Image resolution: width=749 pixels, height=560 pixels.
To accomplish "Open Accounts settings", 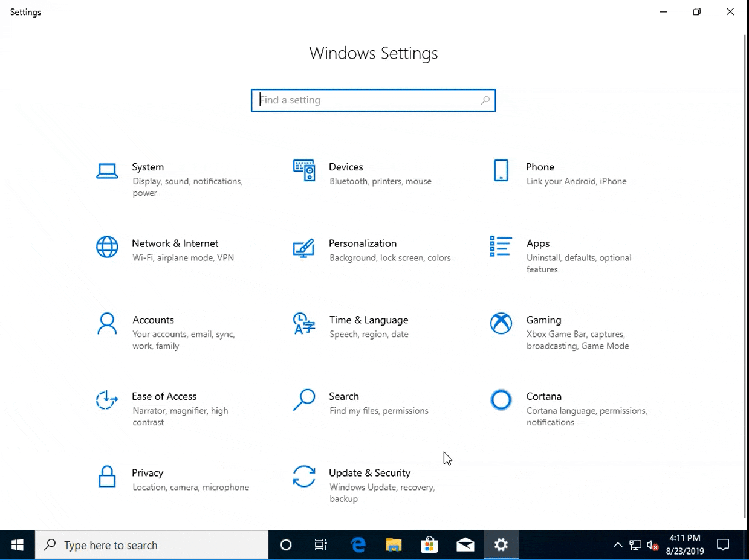I will tap(153, 320).
